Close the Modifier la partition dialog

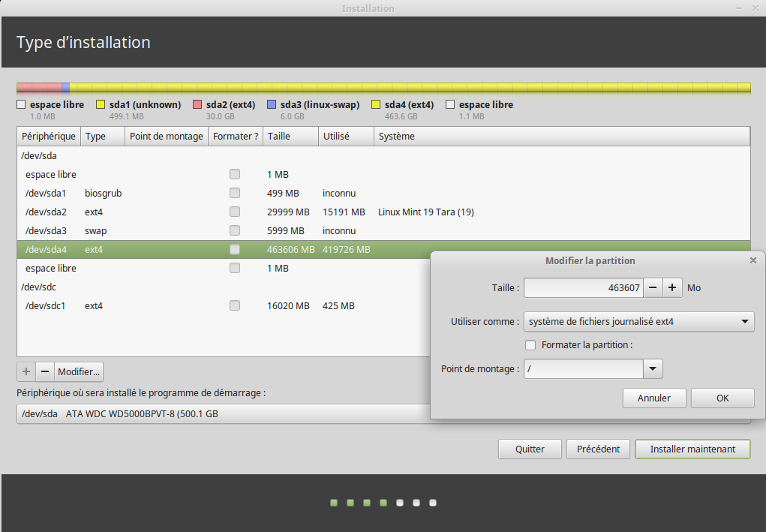pyautogui.click(x=752, y=260)
